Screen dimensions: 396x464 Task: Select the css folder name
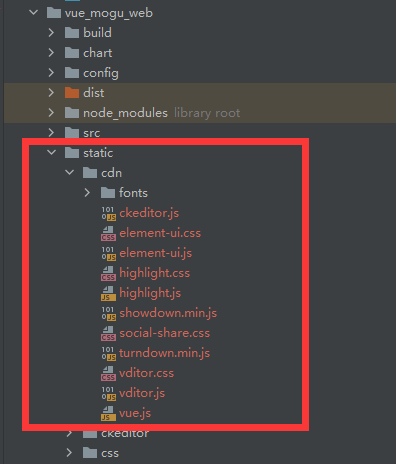tap(110, 453)
